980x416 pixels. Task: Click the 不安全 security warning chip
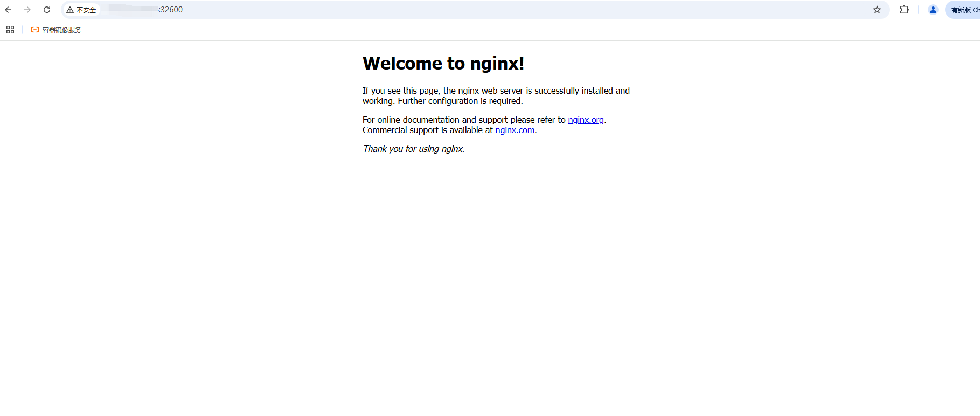[x=81, y=10]
